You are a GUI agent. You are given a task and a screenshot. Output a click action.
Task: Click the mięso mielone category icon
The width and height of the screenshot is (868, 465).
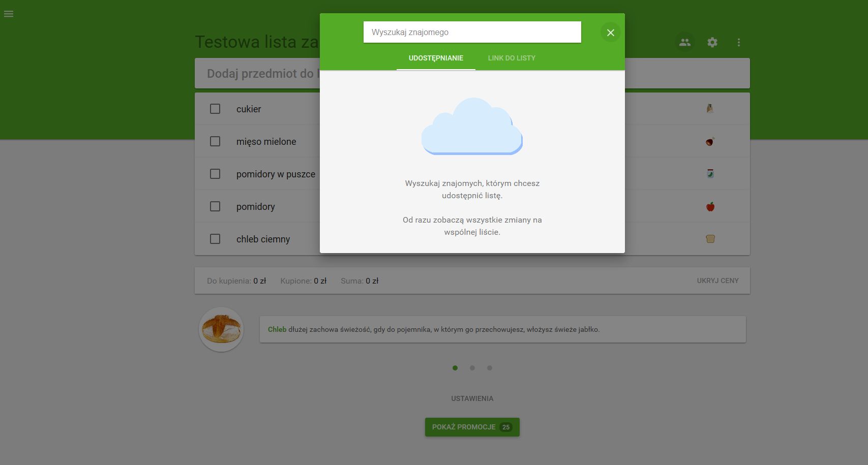(x=710, y=141)
